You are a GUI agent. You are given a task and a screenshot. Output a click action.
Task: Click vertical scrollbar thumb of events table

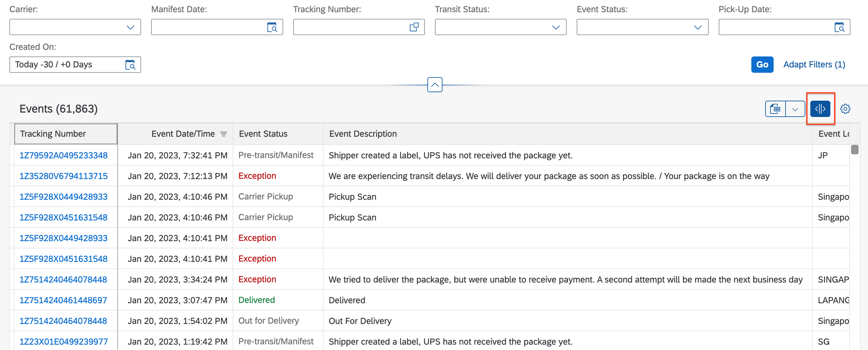coord(855,150)
